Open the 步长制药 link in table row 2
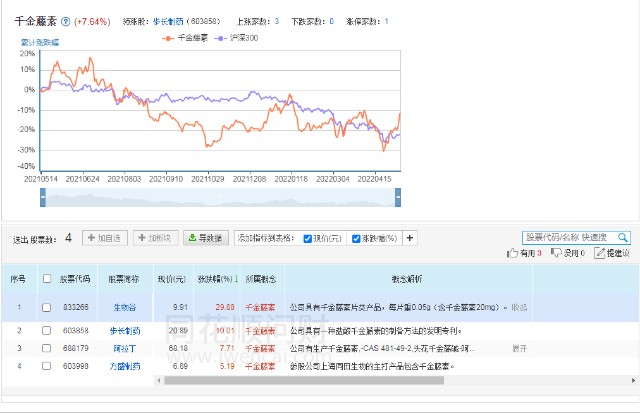 (124, 331)
